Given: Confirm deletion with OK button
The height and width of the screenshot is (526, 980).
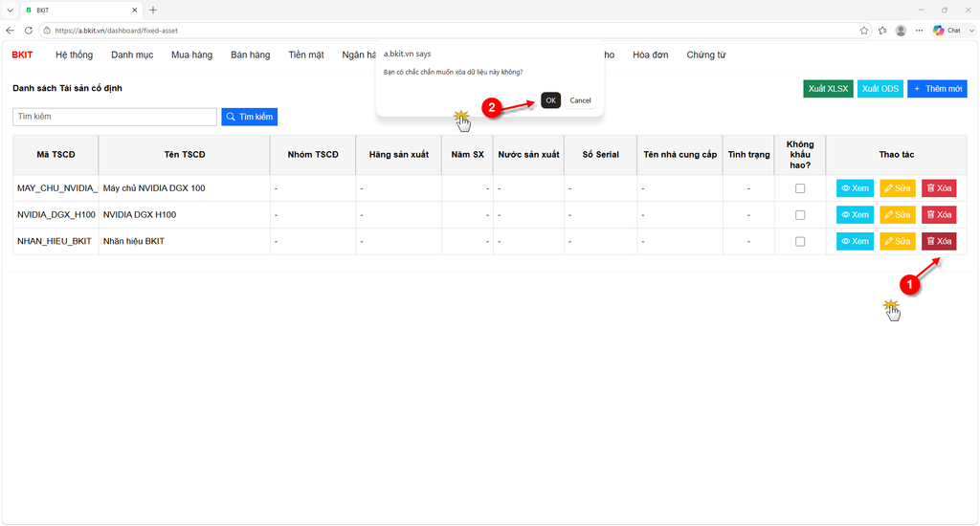Looking at the screenshot, I should (x=550, y=100).
